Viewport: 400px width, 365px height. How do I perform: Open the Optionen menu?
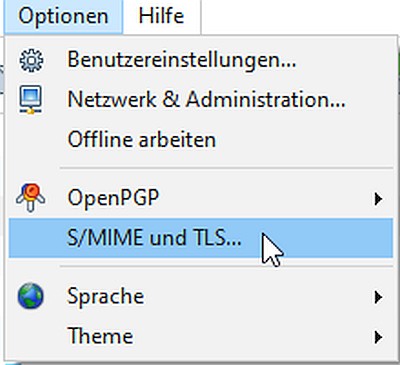(x=63, y=17)
